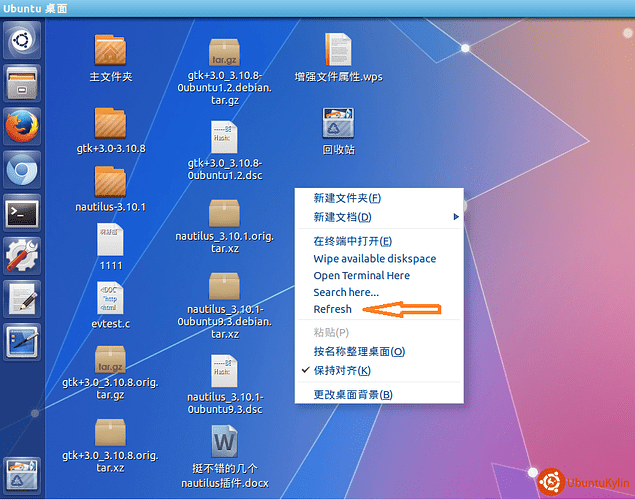Select Wipe available diskspace
635x500 pixels.
[374, 258]
